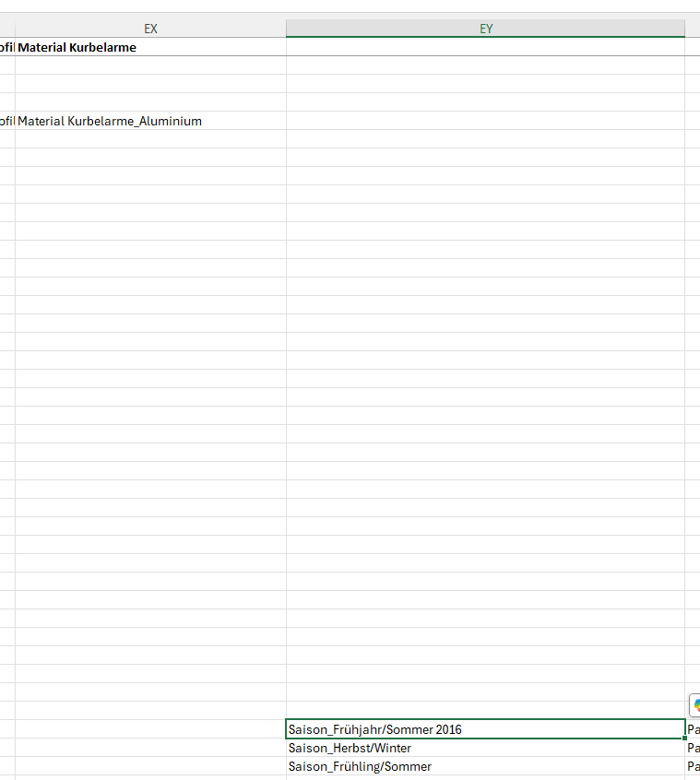
Task: Select column EY by its header
Action: coord(485,29)
